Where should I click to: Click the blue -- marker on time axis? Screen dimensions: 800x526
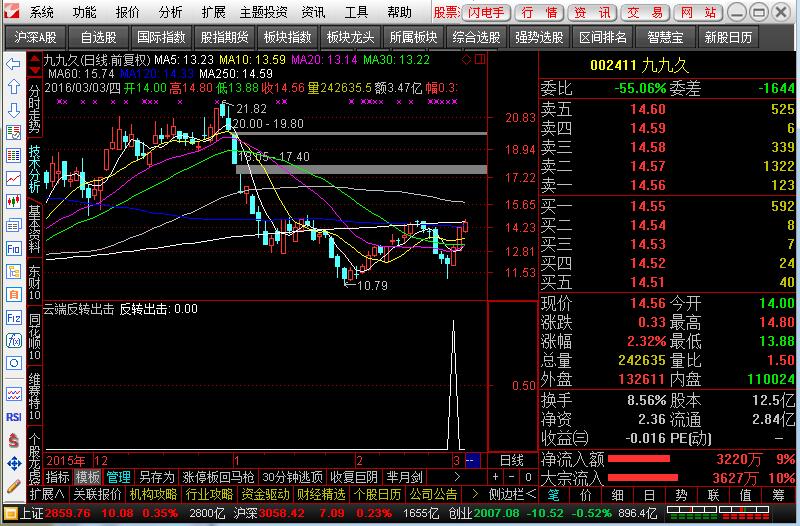pyautogui.click(x=472, y=461)
